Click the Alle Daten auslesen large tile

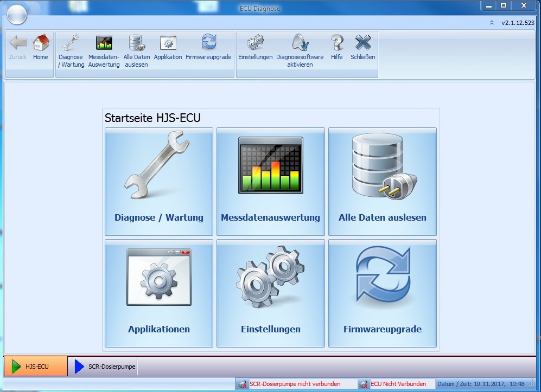(383, 182)
